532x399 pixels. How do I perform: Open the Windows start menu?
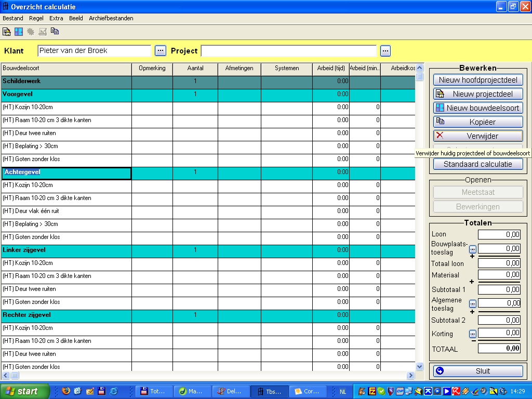(24, 391)
